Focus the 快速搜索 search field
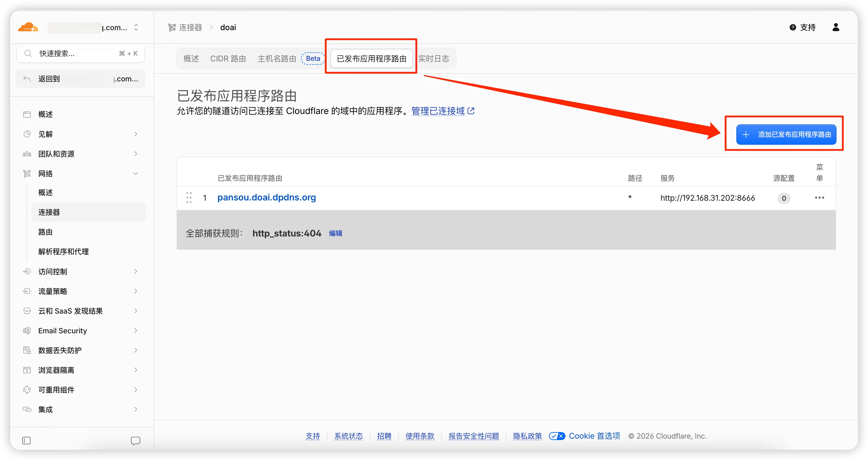Screen dimensions: 868x460 (x=81, y=53)
